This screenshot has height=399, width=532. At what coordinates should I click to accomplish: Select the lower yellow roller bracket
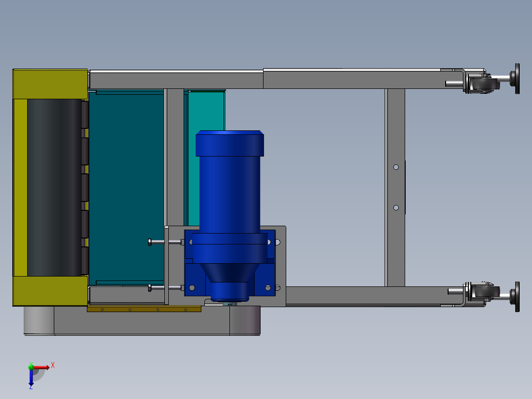(x=50, y=291)
